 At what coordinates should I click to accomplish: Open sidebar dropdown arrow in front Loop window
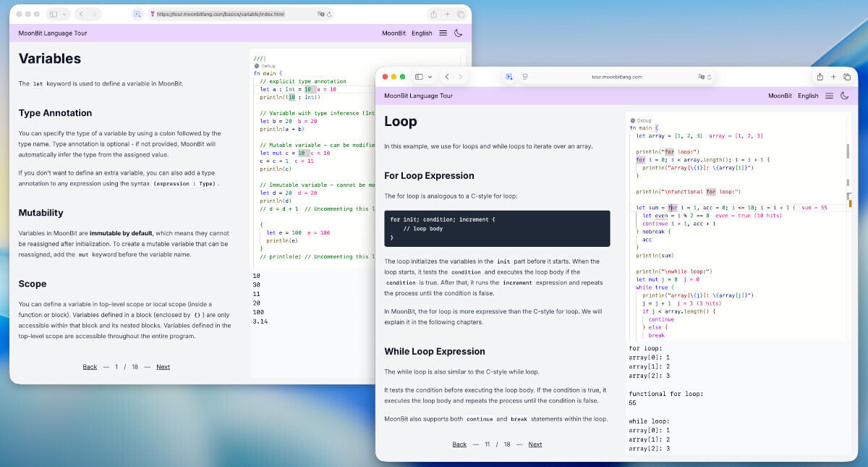tap(430, 77)
